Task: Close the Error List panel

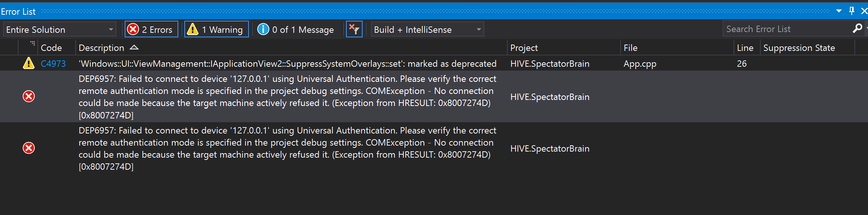Action: tap(864, 11)
